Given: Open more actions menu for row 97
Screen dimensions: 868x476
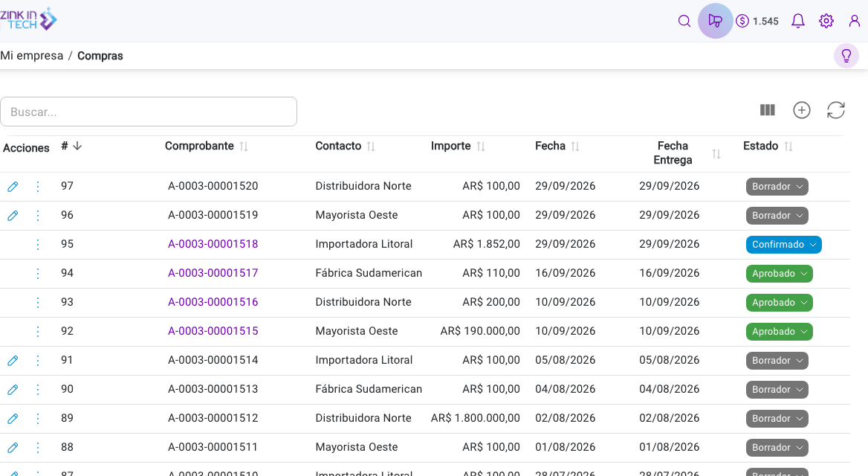Looking at the screenshot, I should (x=38, y=187).
